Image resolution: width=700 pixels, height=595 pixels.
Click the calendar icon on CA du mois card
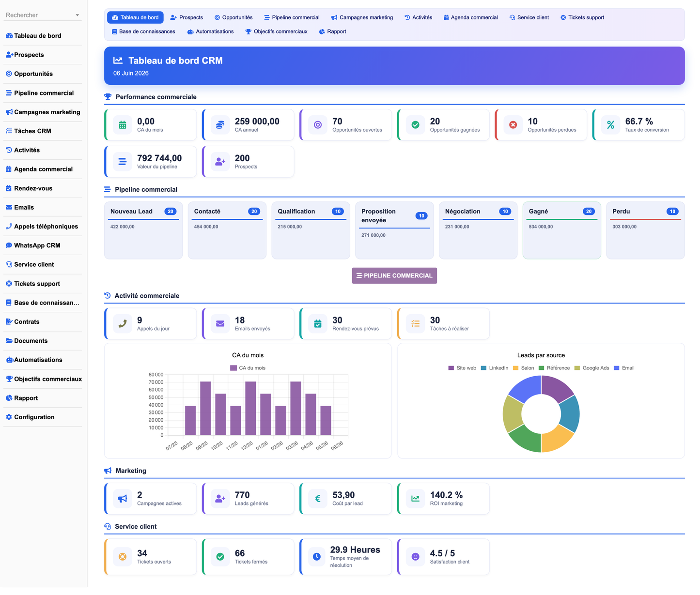point(123,125)
